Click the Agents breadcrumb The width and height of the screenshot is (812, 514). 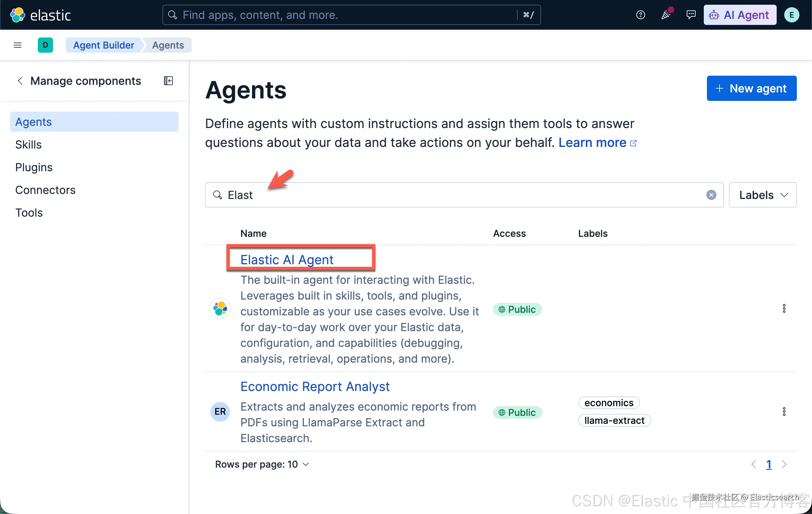point(168,45)
